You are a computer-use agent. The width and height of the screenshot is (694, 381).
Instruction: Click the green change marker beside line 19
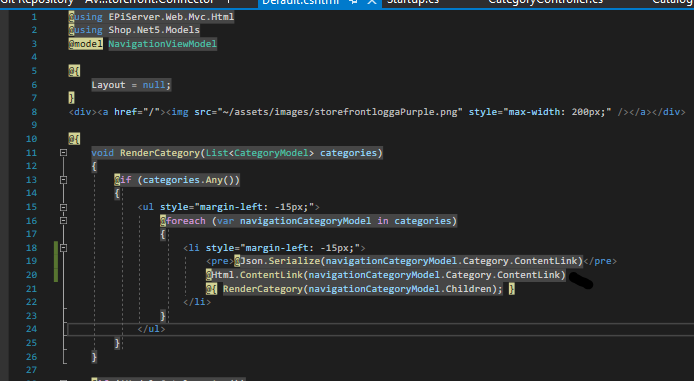coord(56,261)
